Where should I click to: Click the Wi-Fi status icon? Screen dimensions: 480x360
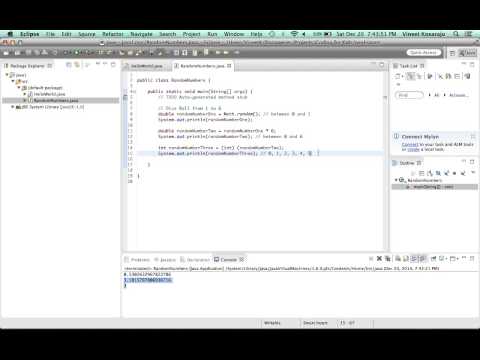point(294,34)
